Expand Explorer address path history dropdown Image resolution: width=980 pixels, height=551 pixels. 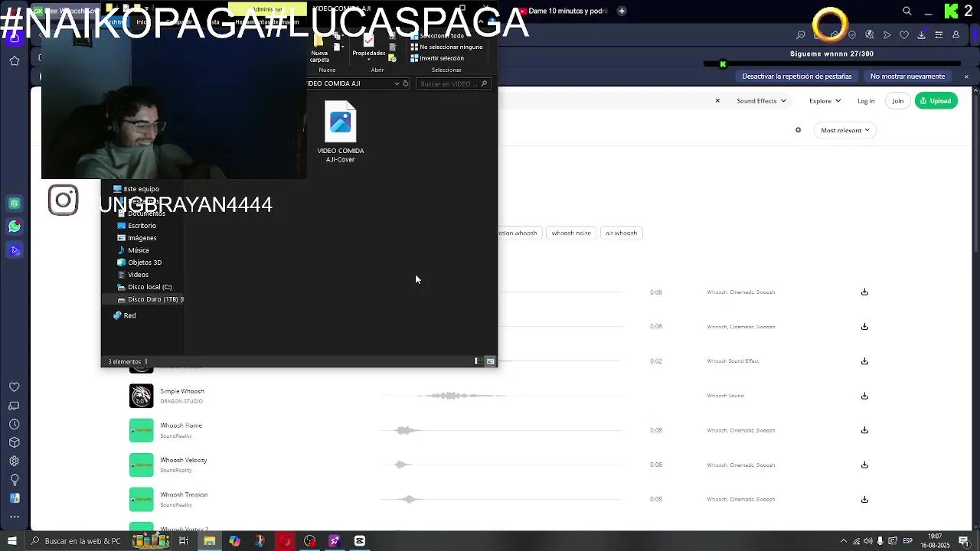click(x=397, y=83)
